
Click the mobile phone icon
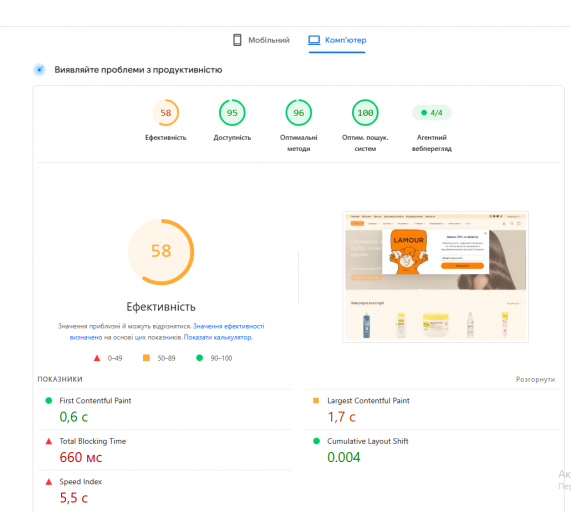[237, 40]
